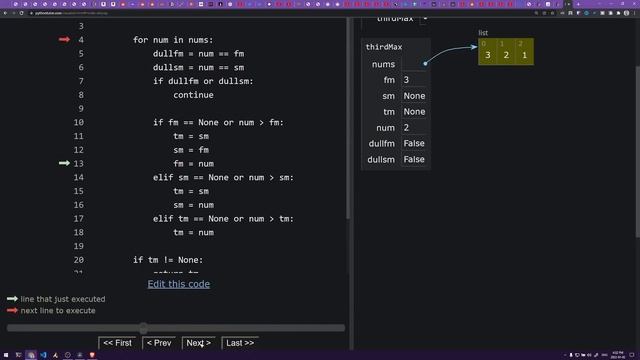This screenshot has height=360, width=640.
Task: Open the Windows Start menu
Action: point(6,355)
